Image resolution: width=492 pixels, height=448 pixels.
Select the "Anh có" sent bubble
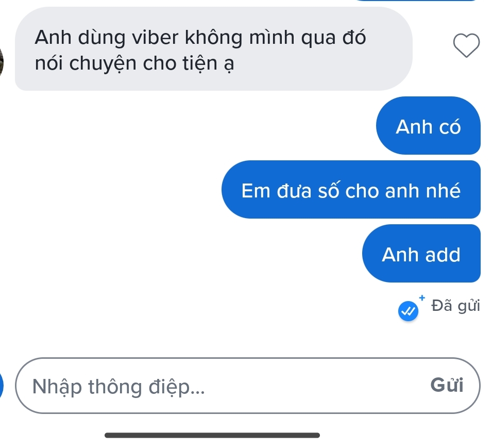coord(428,126)
